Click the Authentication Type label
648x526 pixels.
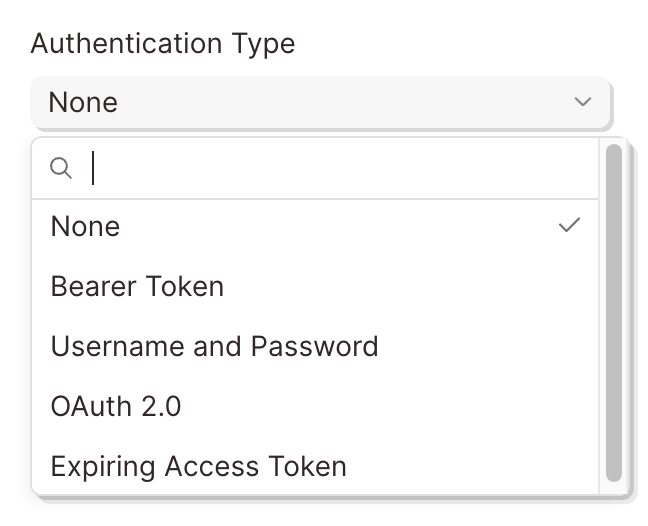[x=163, y=44]
